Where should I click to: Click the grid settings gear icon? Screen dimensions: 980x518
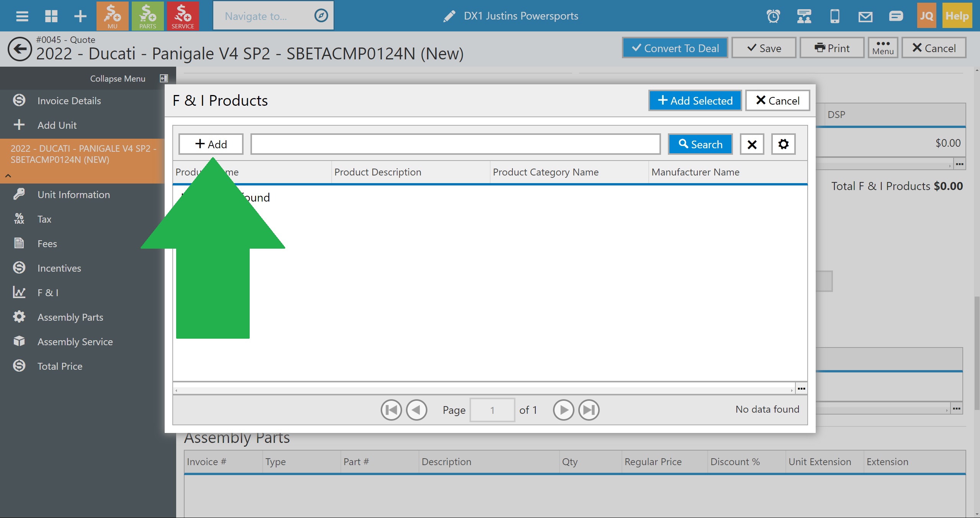pyautogui.click(x=783, y=144)
